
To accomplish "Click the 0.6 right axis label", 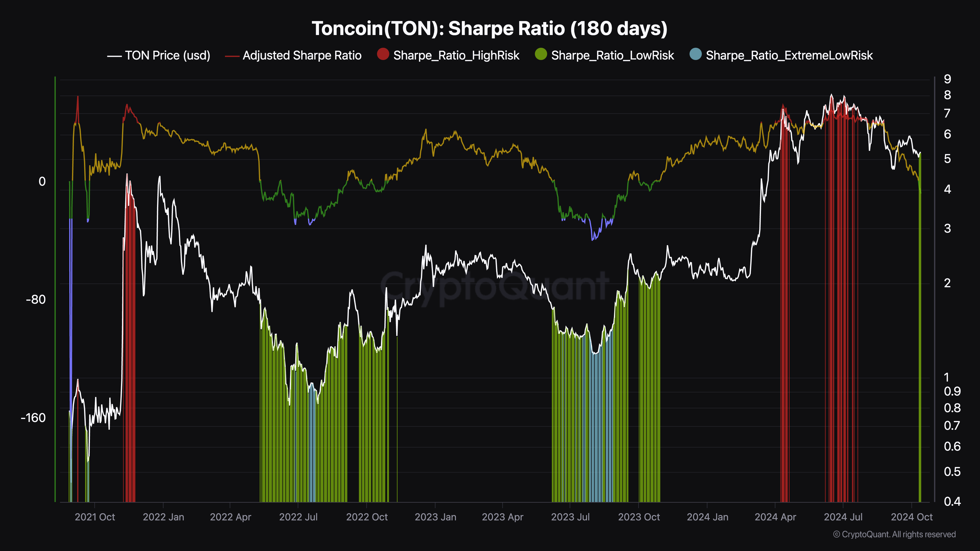I will click(x=952, y=446).
